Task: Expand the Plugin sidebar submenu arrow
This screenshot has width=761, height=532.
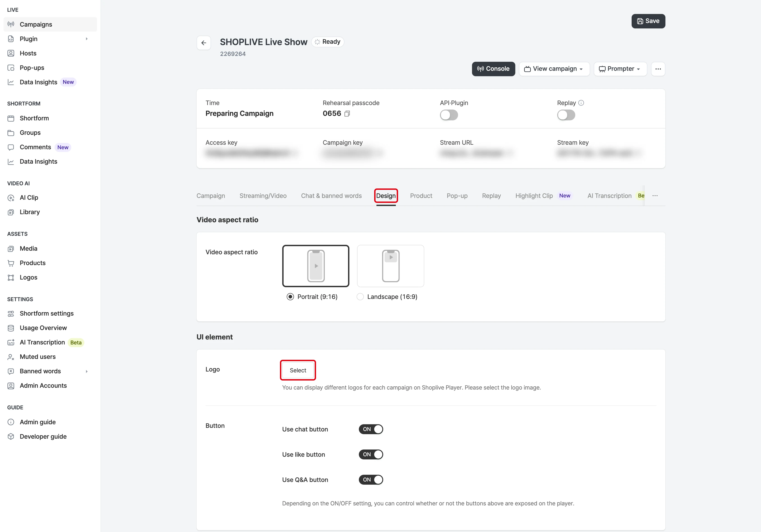Action: point(87,39)
